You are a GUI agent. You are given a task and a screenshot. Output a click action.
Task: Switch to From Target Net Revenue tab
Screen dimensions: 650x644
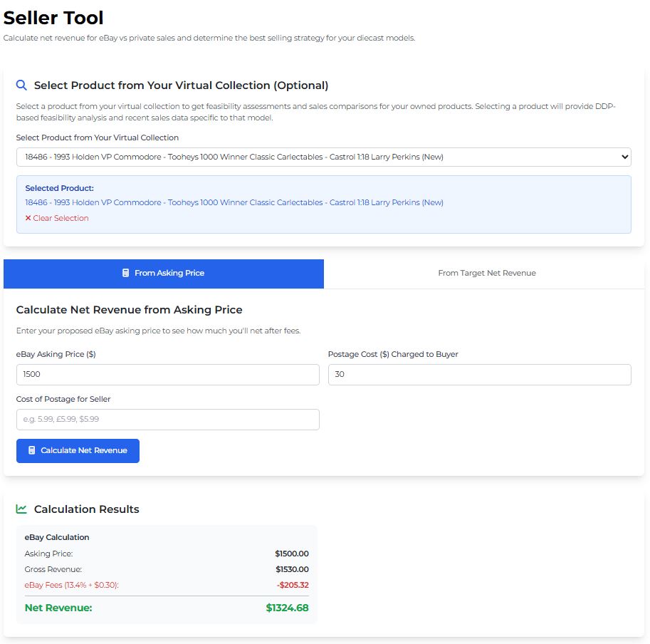pos(486,274)
